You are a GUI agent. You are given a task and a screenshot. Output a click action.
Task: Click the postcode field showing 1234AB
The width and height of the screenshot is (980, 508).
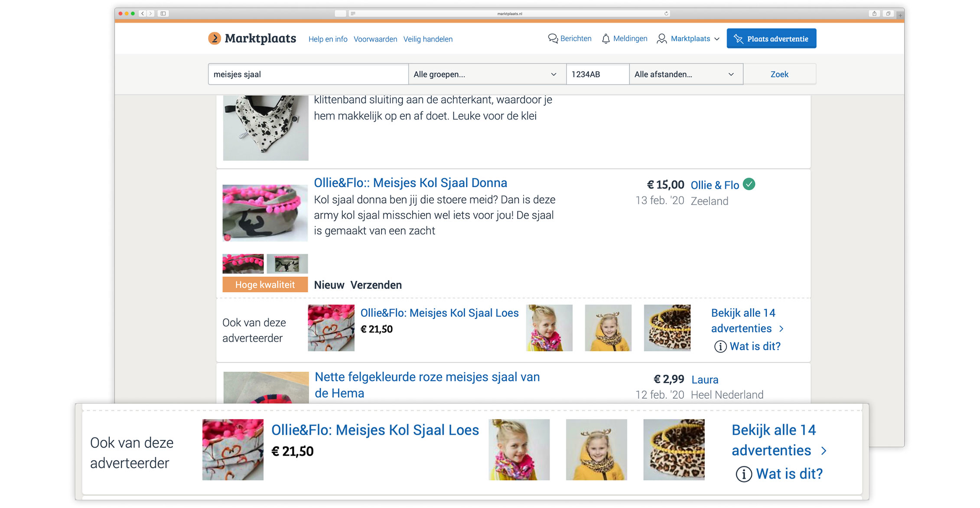click(x=598, y=74)
